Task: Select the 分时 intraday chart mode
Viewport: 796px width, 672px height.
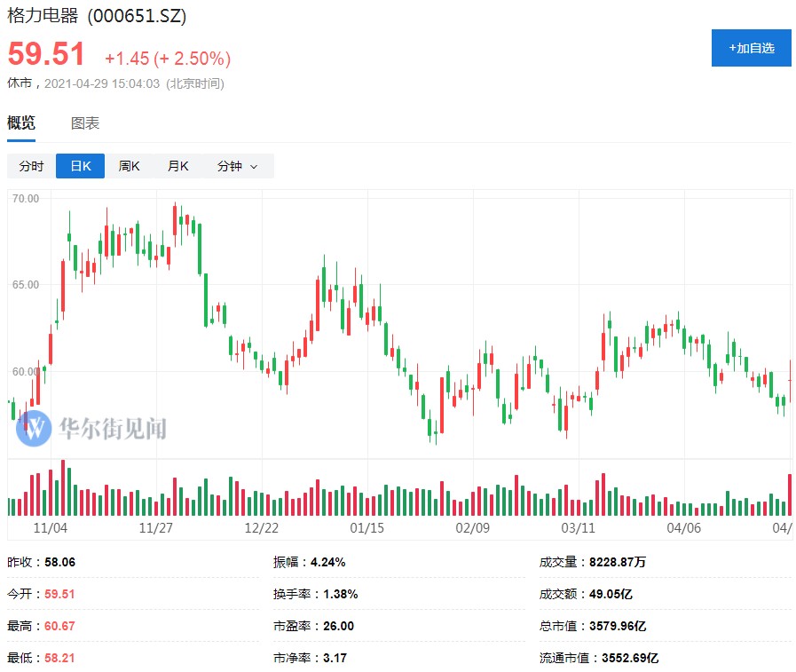Action: 31,166
